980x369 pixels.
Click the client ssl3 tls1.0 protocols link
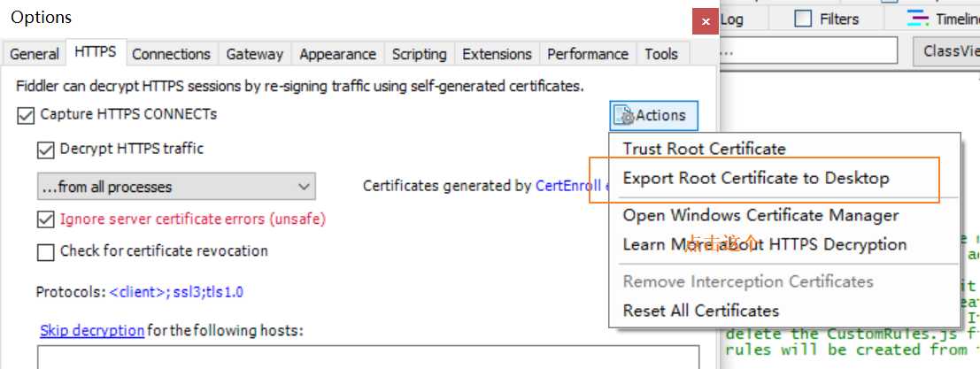[176, 292]
